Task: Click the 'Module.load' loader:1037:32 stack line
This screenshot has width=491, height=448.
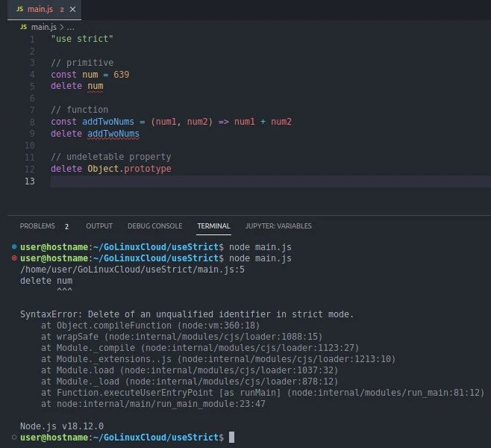Action: point(190,370)
